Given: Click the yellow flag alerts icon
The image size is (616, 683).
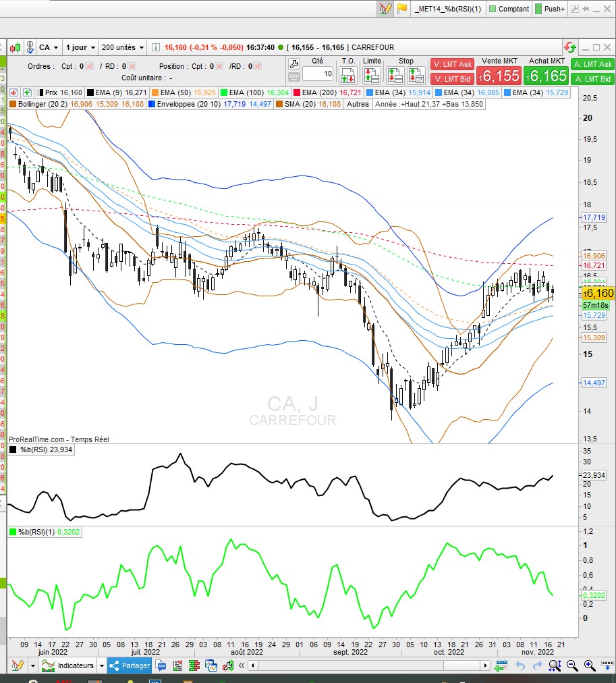Looking at the screenshot, I should pyautogui.click(x=402, y=9).
